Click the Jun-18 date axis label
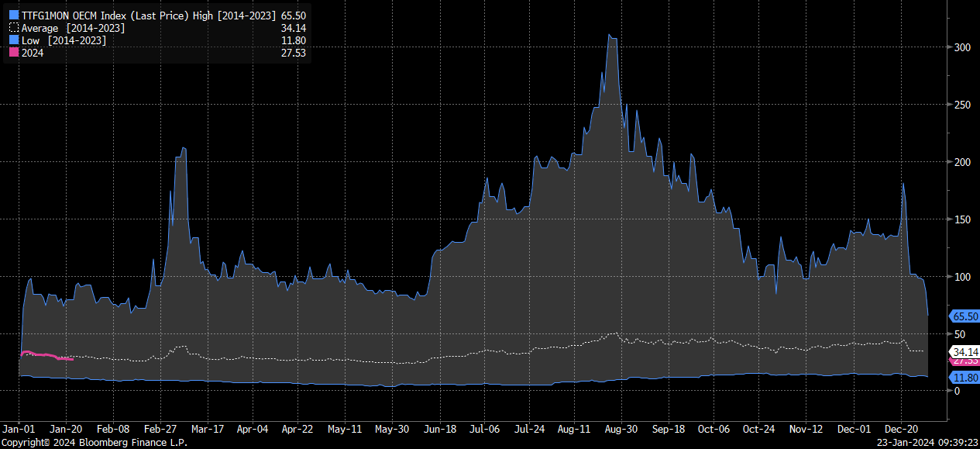Viewport: 980px width, 449px height. (440, 428)
